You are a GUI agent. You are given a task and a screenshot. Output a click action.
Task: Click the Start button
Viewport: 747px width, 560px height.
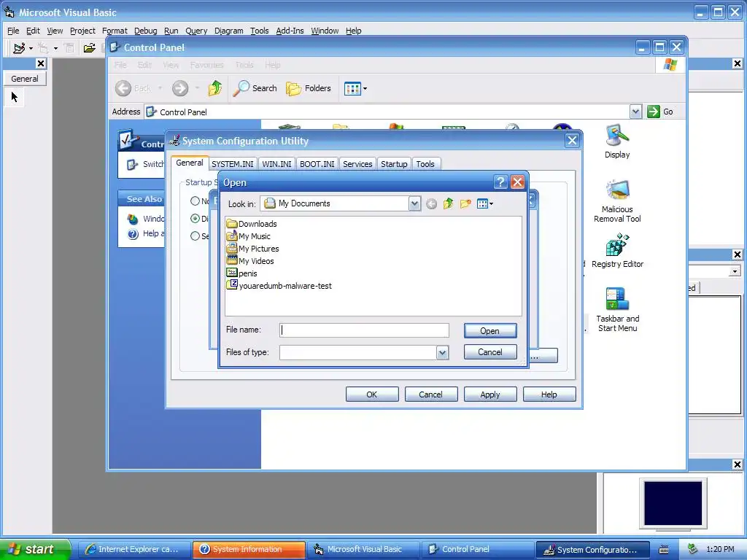coord(35,550)
